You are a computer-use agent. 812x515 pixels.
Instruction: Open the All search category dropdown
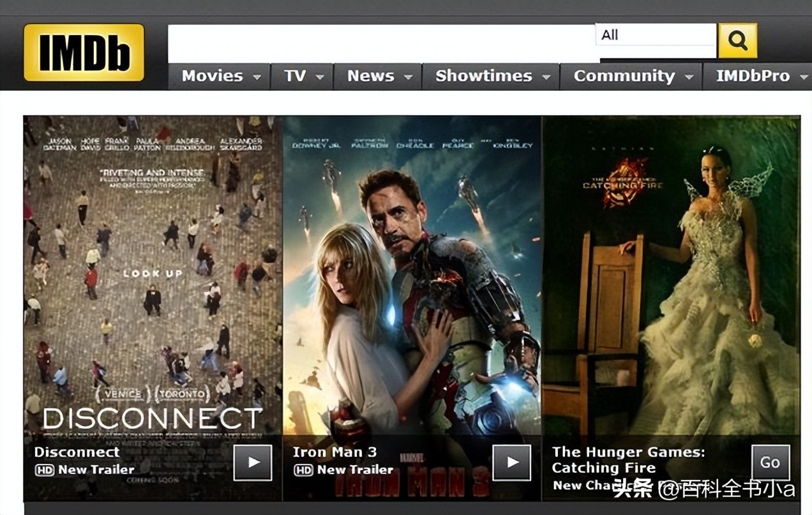[x=654, y=35]
